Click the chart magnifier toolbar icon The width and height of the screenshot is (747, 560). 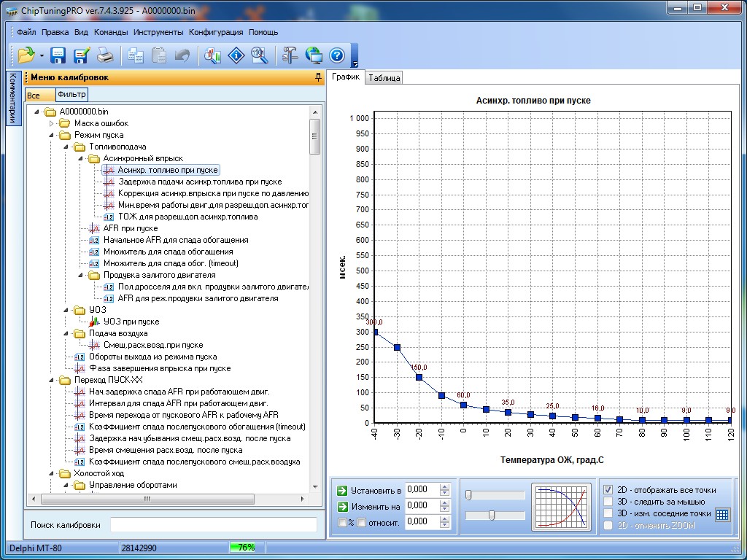pos(213,55)
